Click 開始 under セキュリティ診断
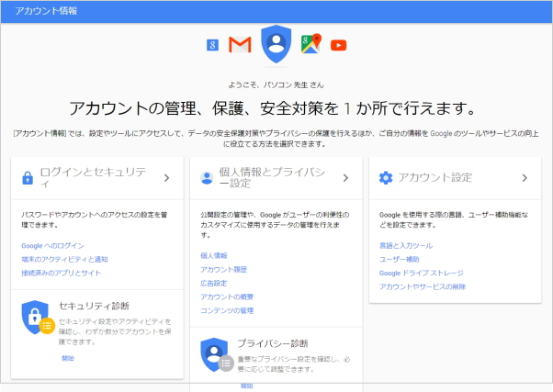Image resolution: width=553 pixels, height=392 pixels. [x=68, y=357]
